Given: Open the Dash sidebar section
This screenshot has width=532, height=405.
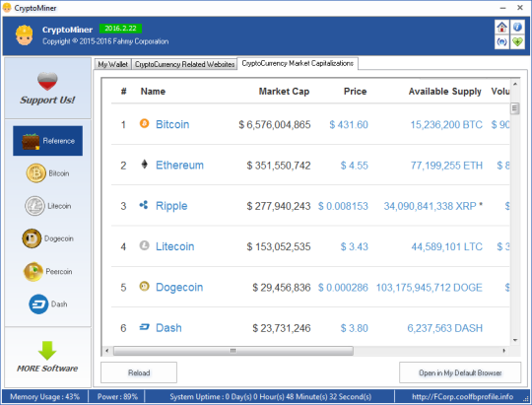Looking at the screenshot, I should pos(48,304).
